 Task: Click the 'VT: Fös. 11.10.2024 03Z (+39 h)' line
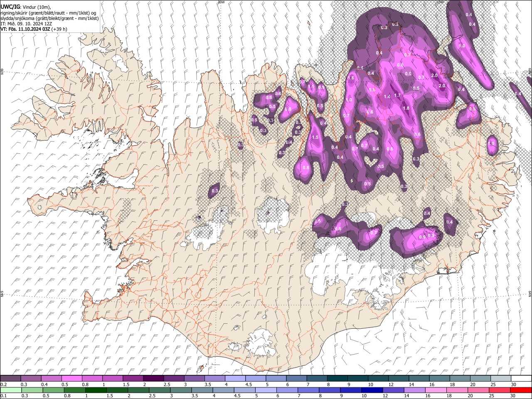point(34,29)
